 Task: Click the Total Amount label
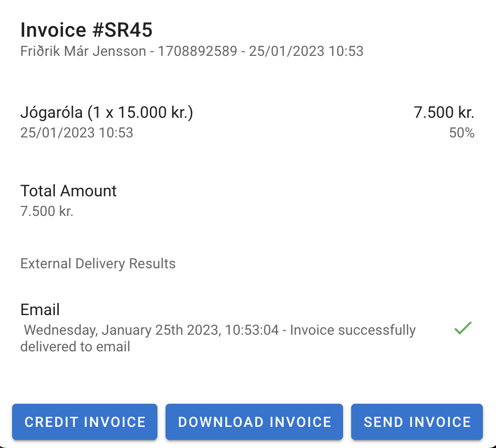tap(68, 191)
